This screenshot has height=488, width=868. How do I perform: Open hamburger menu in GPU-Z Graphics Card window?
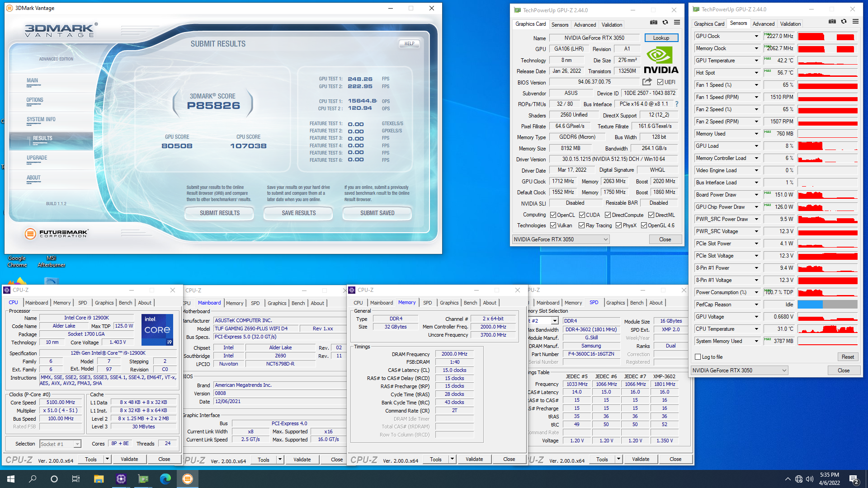(x=677, y=22)
